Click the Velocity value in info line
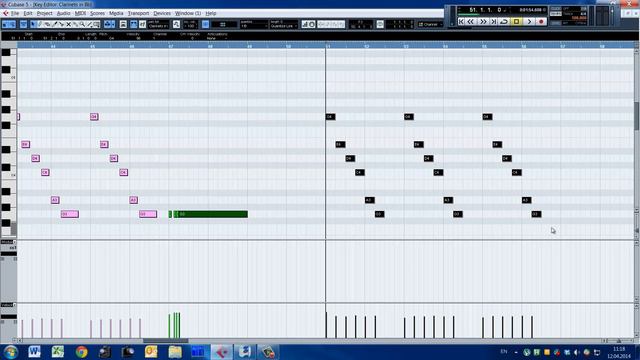The height and width of the screenshot is (360, 640). pyautogui.click(x=138, y=38)
